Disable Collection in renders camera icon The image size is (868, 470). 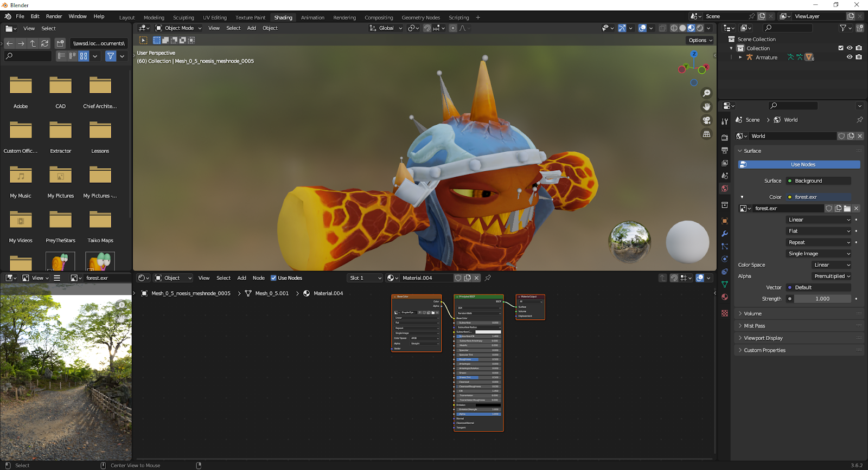click(858, 48)
